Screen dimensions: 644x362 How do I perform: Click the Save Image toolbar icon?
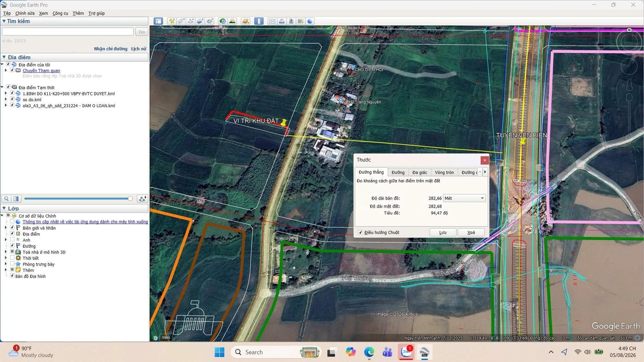[291, 21]
